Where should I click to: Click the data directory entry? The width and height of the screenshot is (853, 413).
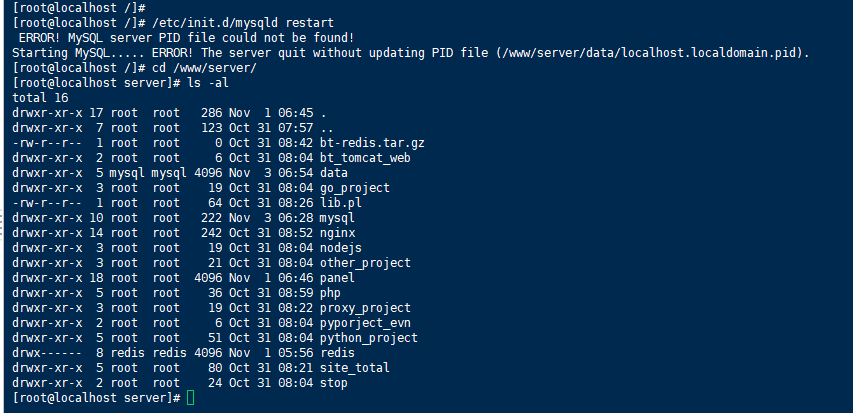coord(334,172)
